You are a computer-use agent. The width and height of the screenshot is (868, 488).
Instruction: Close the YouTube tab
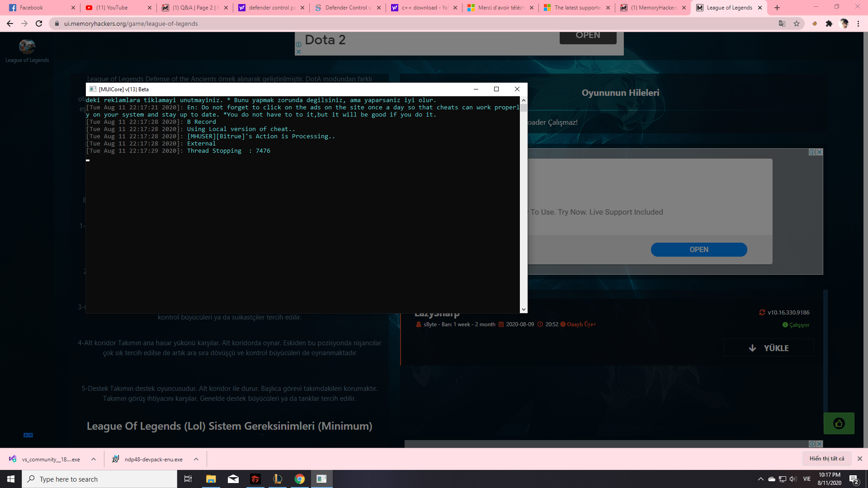[150, 8]
